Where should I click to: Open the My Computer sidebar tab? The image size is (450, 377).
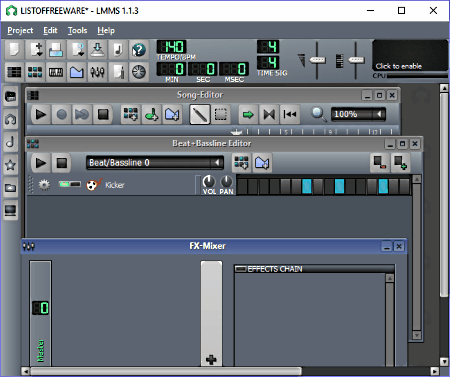point(10,210)
